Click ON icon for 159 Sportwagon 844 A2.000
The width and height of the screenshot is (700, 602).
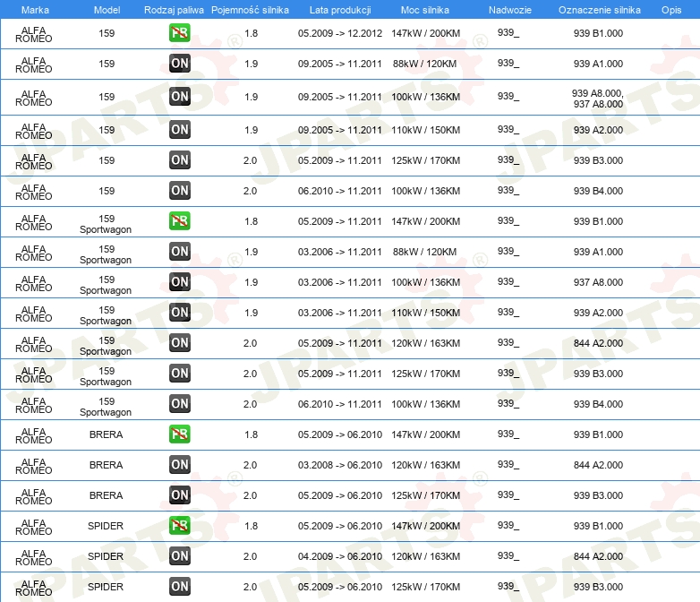[x=179, y=343]
